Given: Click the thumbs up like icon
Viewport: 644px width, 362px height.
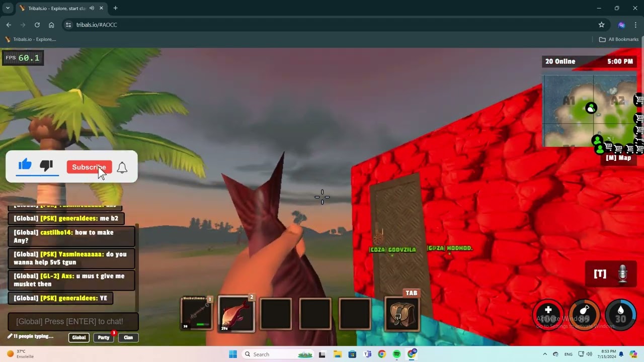Looking at the screenshot, I should 25,164.
